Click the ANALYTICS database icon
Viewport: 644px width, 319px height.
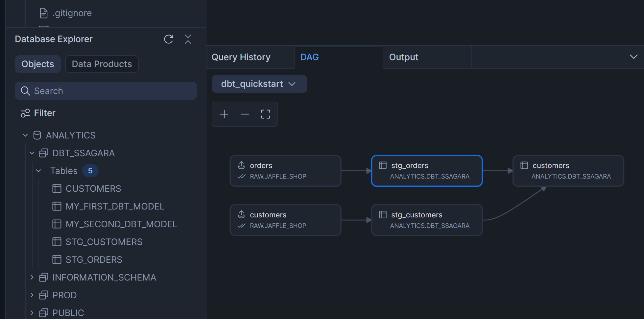click(37, 135)
